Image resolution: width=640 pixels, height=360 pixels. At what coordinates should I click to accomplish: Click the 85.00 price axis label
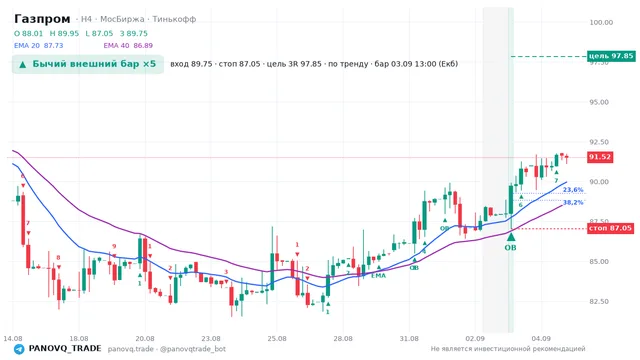tap(599, 262)
